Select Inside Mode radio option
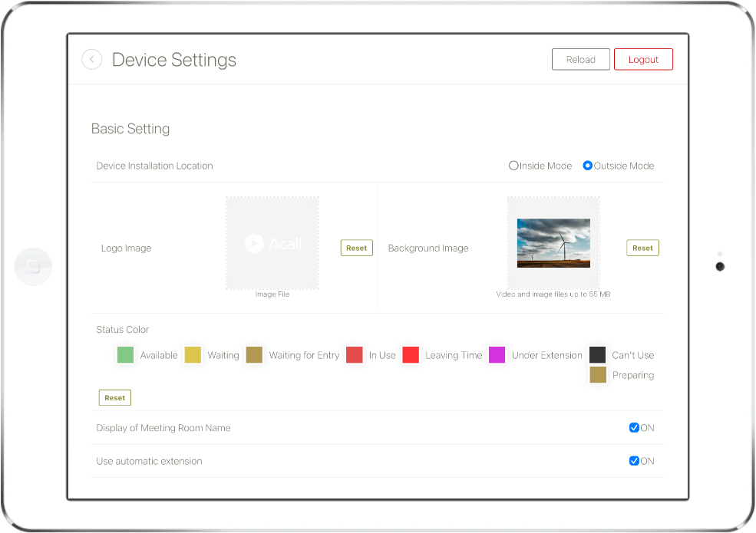Image resolution: width=756 pixels, height=533 pixels. [513, 166]
